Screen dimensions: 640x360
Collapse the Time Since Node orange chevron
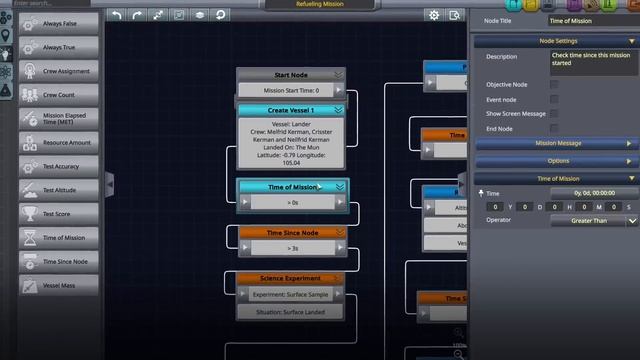(340, 233)
